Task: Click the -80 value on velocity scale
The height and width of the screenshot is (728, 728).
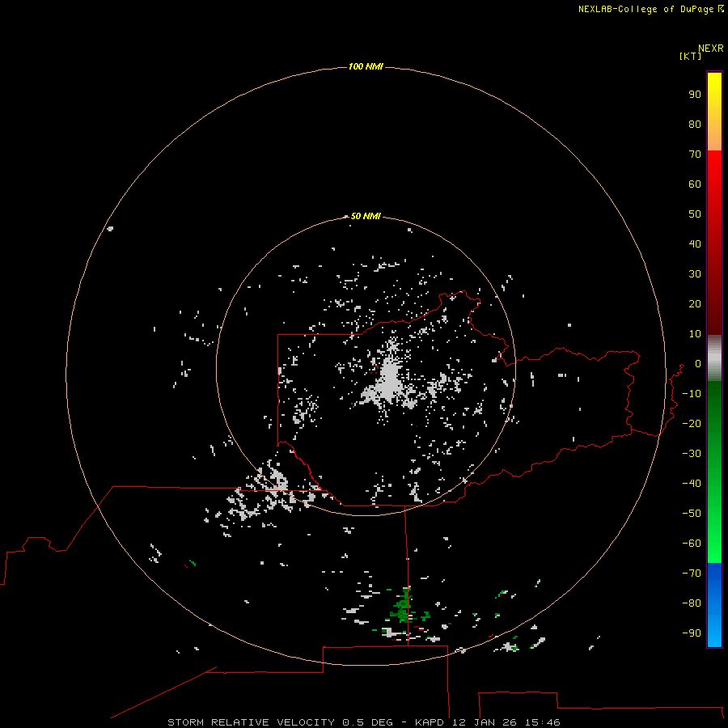Action: (692, 603)
